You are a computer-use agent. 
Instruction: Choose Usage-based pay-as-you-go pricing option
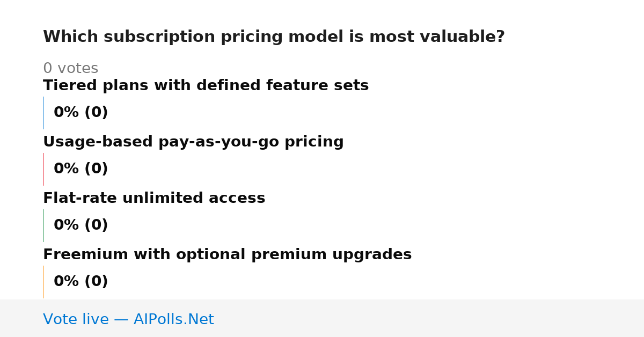pos(193,142)
